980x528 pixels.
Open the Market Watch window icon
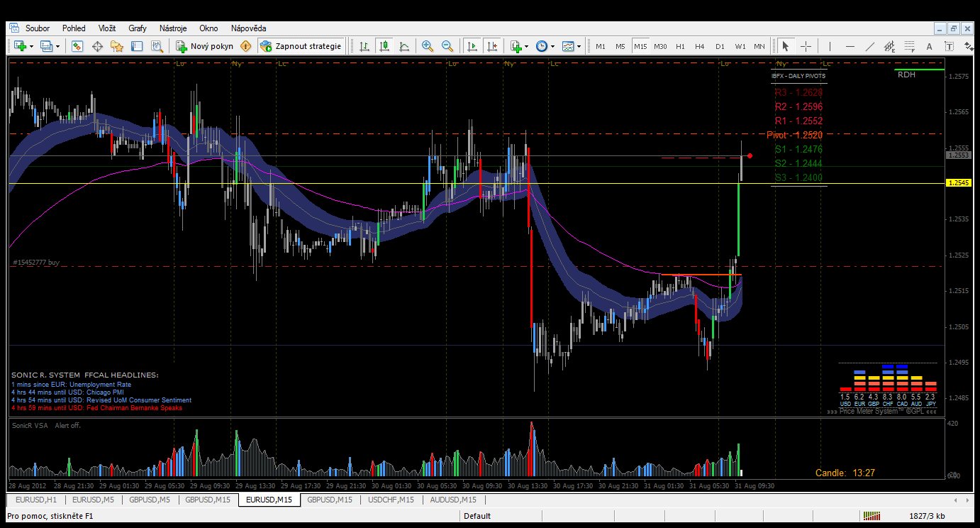[x=77, y=46]
